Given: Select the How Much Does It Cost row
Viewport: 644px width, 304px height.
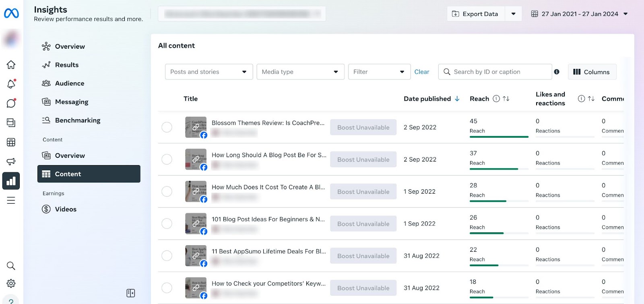Looking at the screenshot, I should pyautogui.click(x=167, y=191).
